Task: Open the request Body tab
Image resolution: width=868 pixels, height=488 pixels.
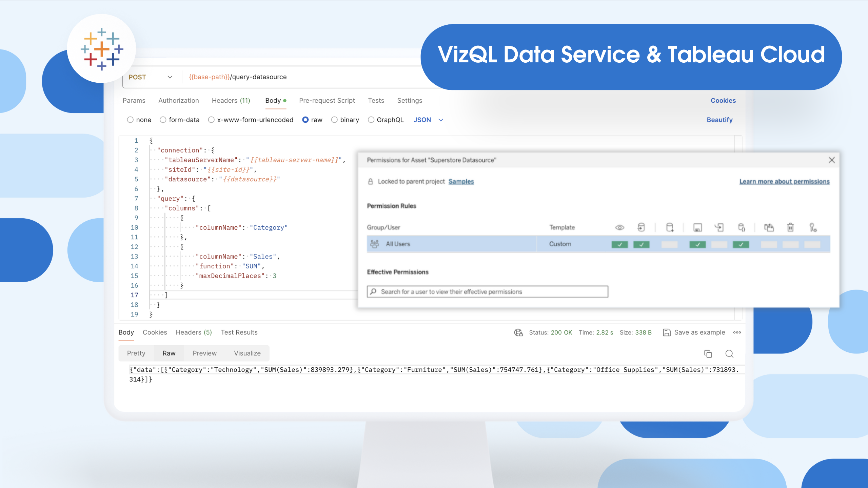Action: click(x=276, y=101)
